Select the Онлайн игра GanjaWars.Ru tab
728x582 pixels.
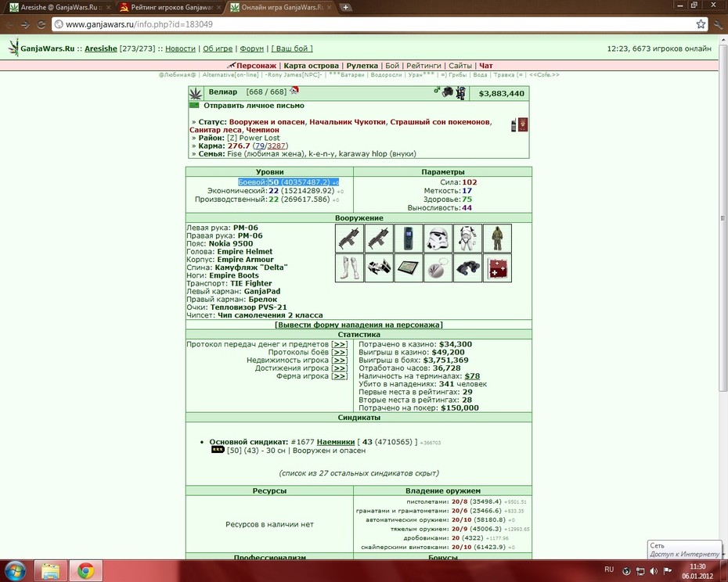click(280, 7)
